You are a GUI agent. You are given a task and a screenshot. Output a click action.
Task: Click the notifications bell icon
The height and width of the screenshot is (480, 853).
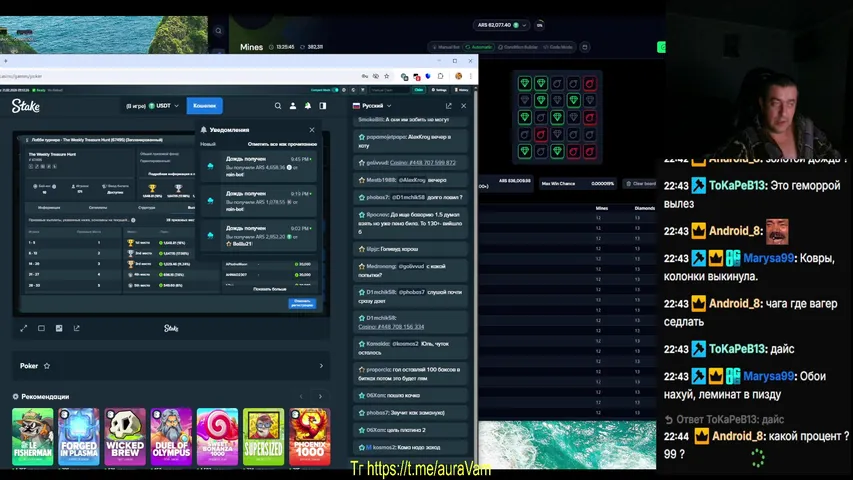308,105
